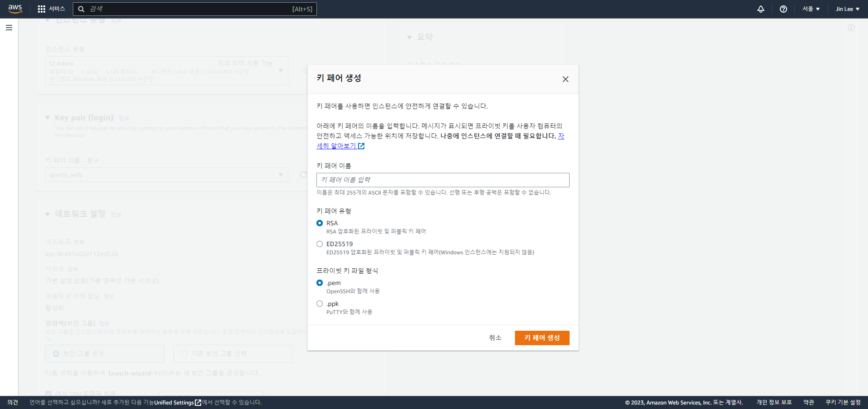Image resolution: width=868 pixels, height=409 pixels.
Task: Click the Unified Settings external link icon
Action: [x=198, y=403]
